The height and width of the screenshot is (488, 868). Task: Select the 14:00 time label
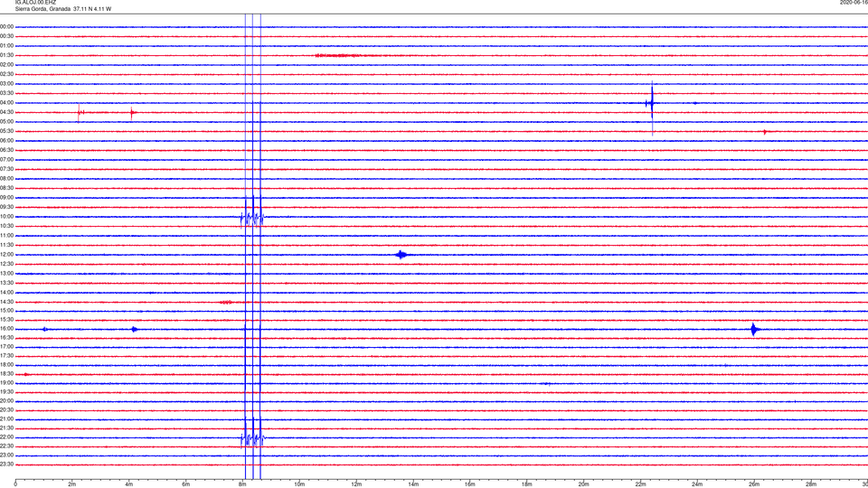pyautogui.click(x=7, y=292)
